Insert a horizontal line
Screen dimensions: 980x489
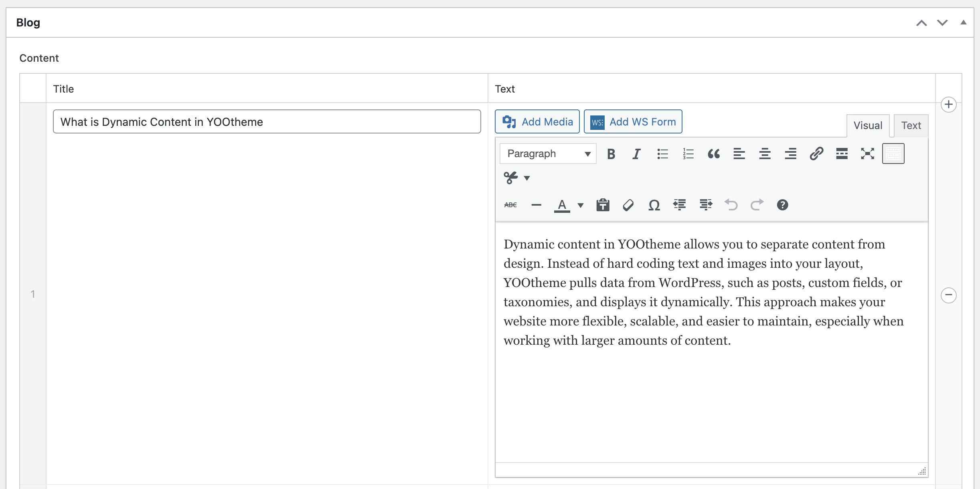536,205
